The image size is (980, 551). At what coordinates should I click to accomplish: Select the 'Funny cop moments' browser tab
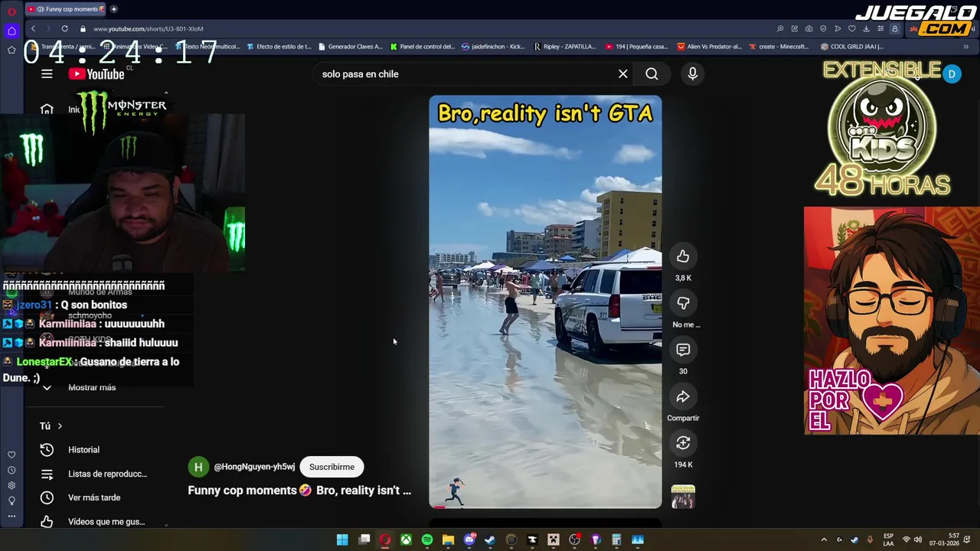[x=67, y=9]
